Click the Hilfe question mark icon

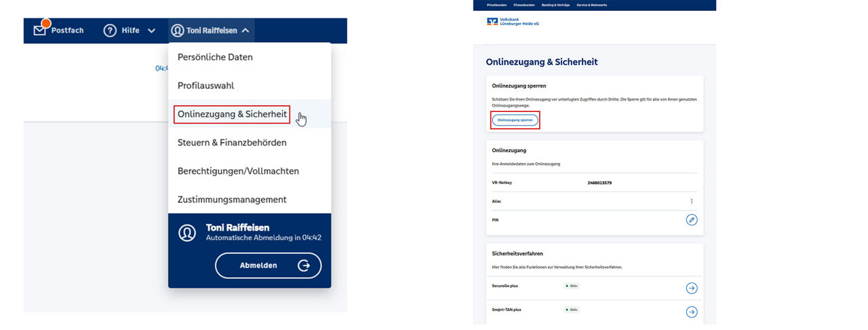(110, 31)
